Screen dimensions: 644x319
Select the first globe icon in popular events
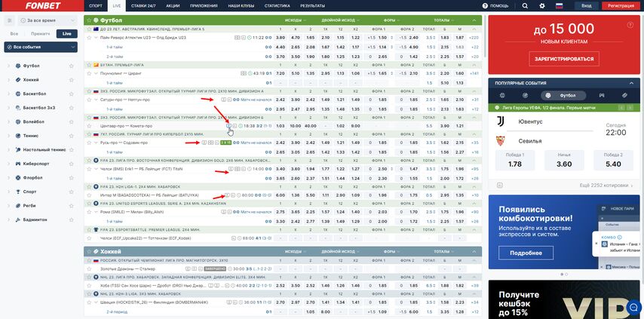click(x=502, y=95)
